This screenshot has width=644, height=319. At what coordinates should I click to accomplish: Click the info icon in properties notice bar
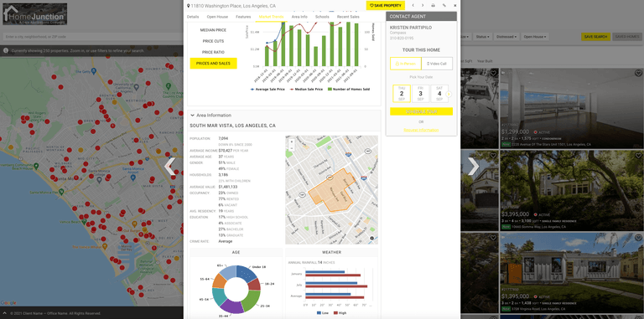click(6, 51)
